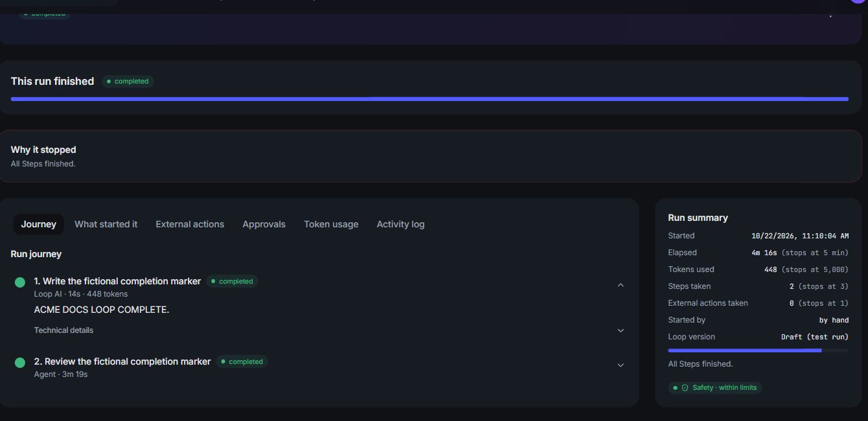Click the Loop version value Draft (test run)
Image resolution: width=868 pixels, height=421 pixels.
pyautogui.click(x=815, y=337)
